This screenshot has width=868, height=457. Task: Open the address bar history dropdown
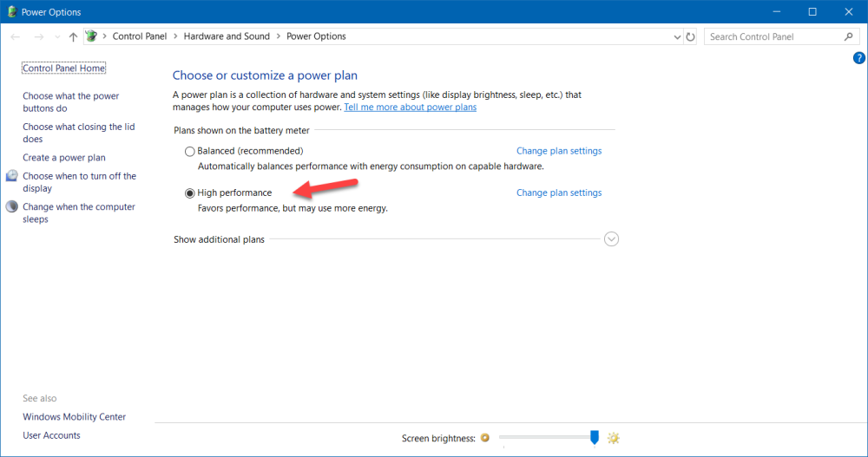pos(677,37)
